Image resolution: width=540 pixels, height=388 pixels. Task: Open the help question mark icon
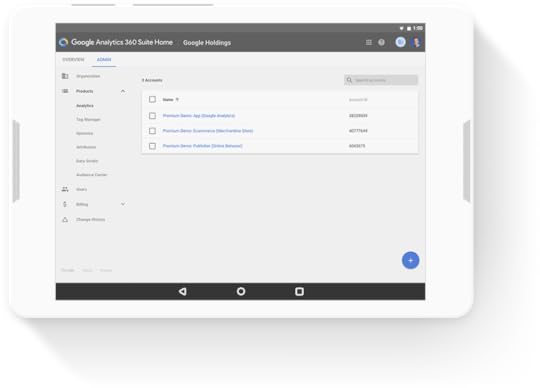pos(381,42)
